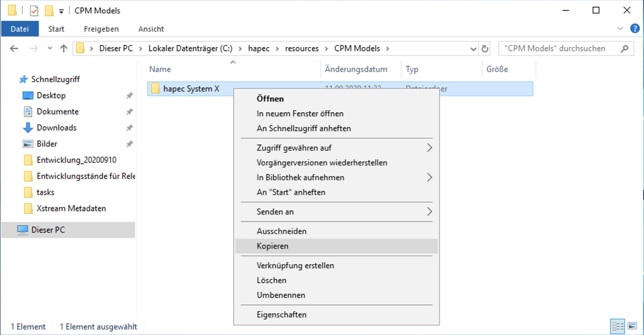Viewport: 644px width, 335px height.
Task: Click the Properties icon in quick access toolbar
Action: [x=34, y=11]
